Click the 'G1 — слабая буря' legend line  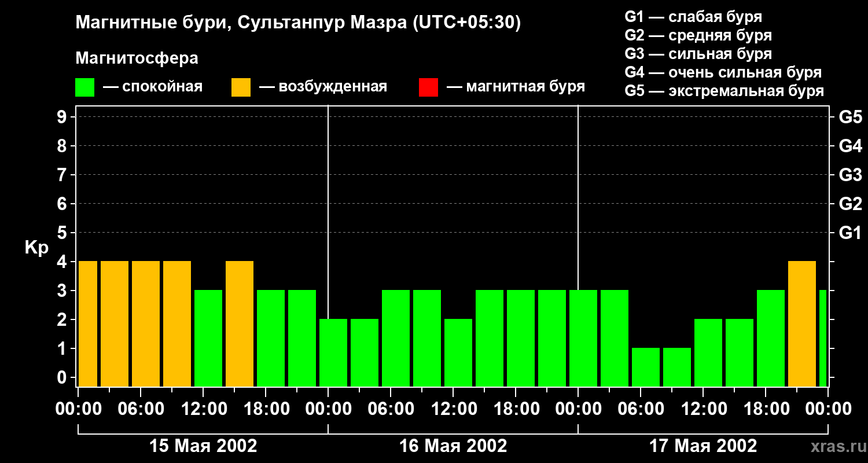[693, 17]
